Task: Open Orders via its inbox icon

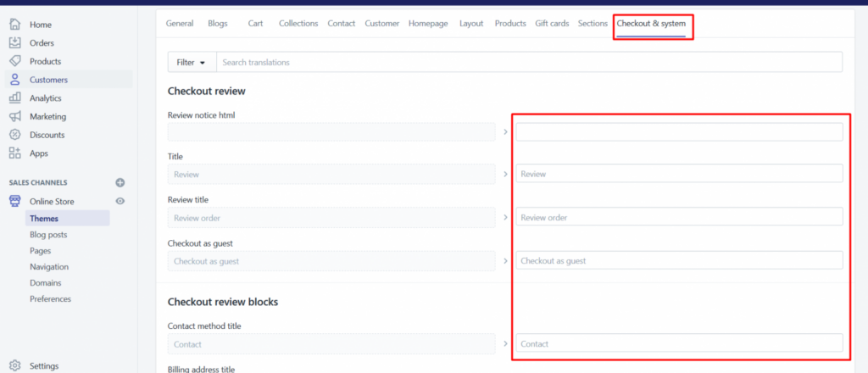Action: [x=14, y=43]
